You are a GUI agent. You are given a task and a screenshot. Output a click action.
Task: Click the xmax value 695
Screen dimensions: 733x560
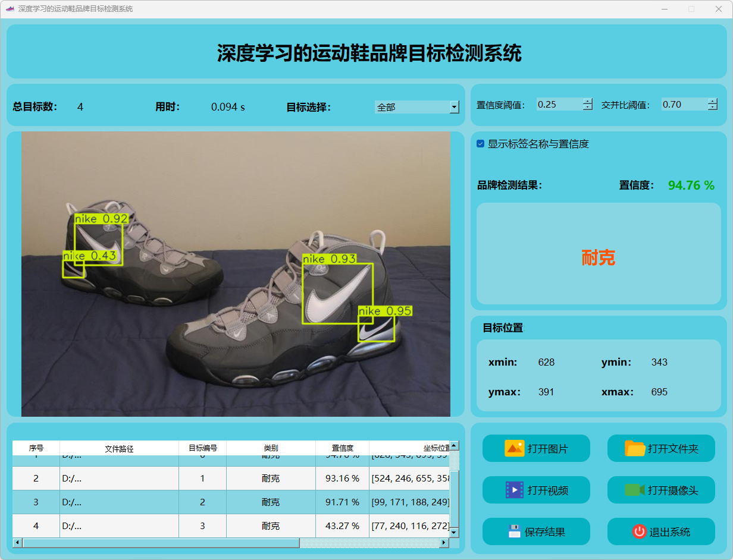pyautogui.click(x=659, y=392)
